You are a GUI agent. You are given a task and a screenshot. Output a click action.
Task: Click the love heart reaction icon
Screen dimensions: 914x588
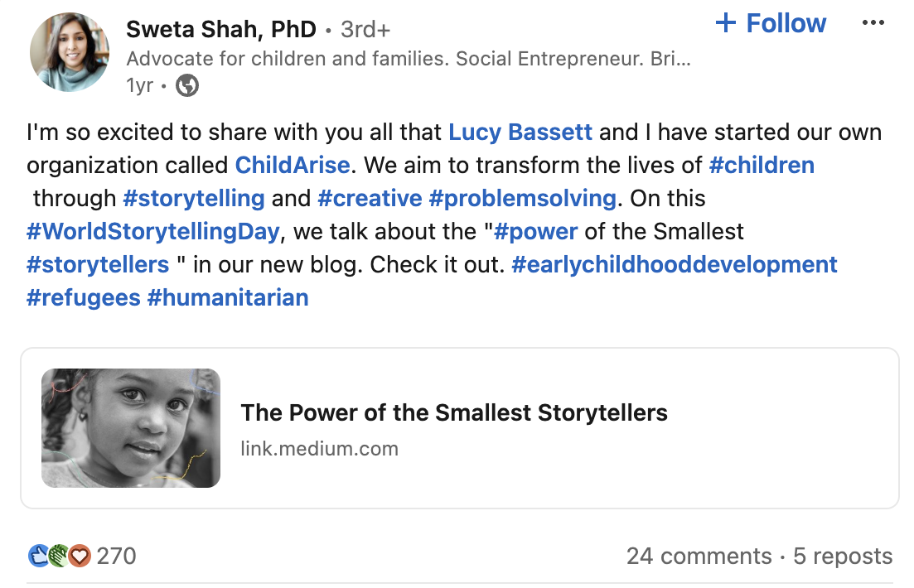pyautogui.click(x=80, y=556)
